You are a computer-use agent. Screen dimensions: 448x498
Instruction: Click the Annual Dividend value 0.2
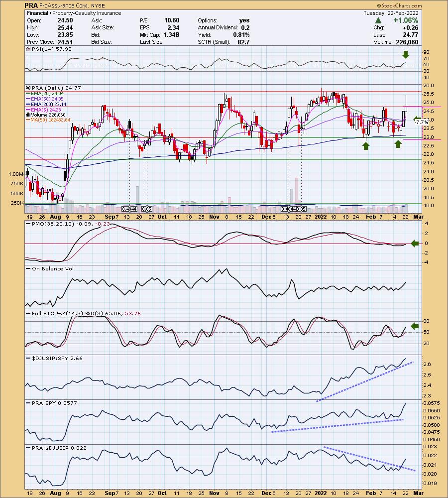(x=245, y=27)
